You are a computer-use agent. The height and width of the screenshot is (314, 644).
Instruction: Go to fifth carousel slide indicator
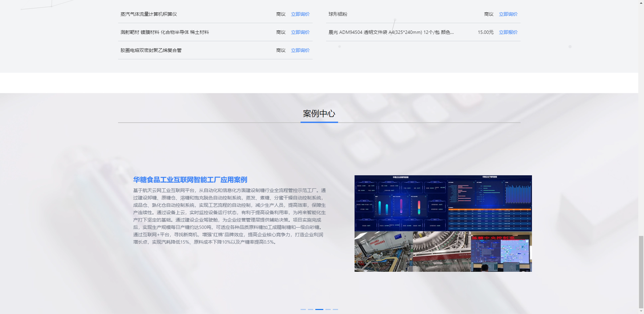click(x=335, y=309)
